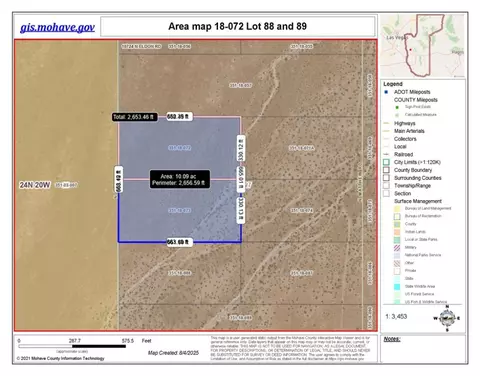The height and width of the screenshot is (376, 480).
Task: Click the Main Arterials line symbol
Action: pyautogui.click(x=387, y=131)
